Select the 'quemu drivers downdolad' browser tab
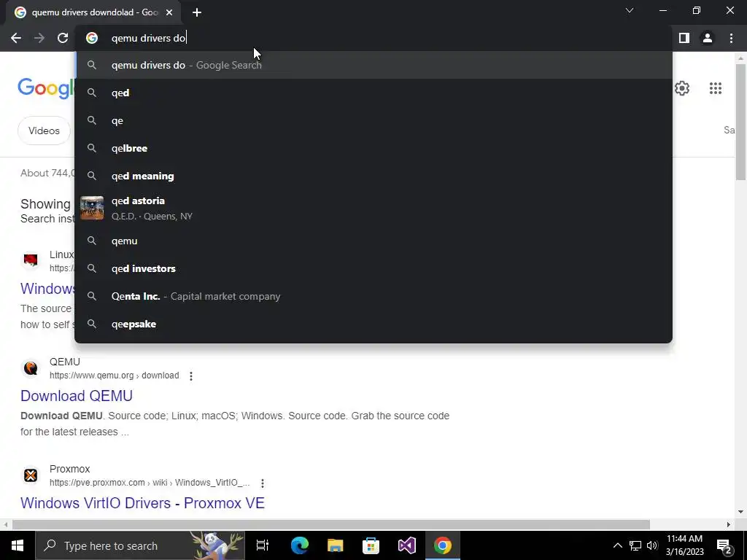Screen dimensions: 747x560 (93, 12)
